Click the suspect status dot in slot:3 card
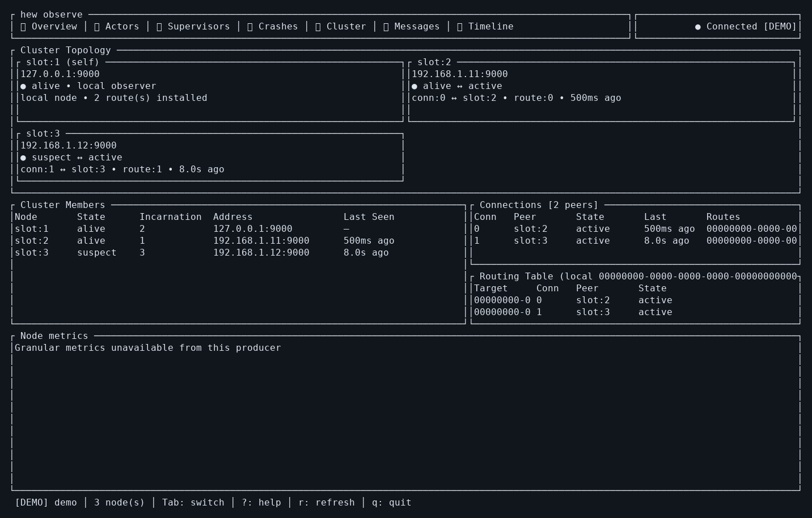The height and width of the screenshot is (518, 812). pos(23,158)
